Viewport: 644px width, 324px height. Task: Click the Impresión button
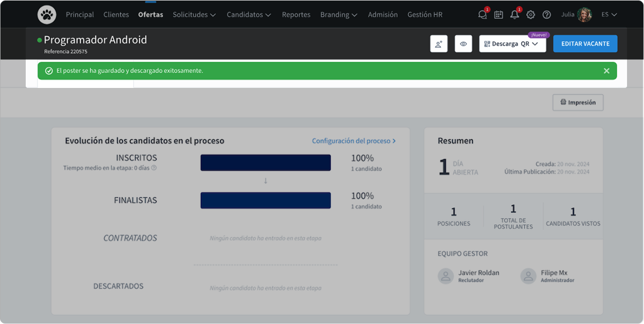pyautogui.click(x=578, y=102)
